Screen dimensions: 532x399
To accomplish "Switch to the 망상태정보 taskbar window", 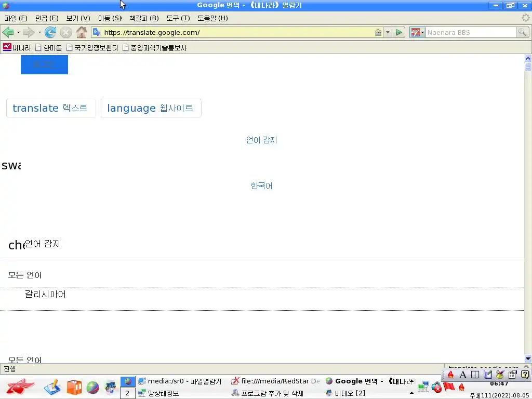I will 159,393.
